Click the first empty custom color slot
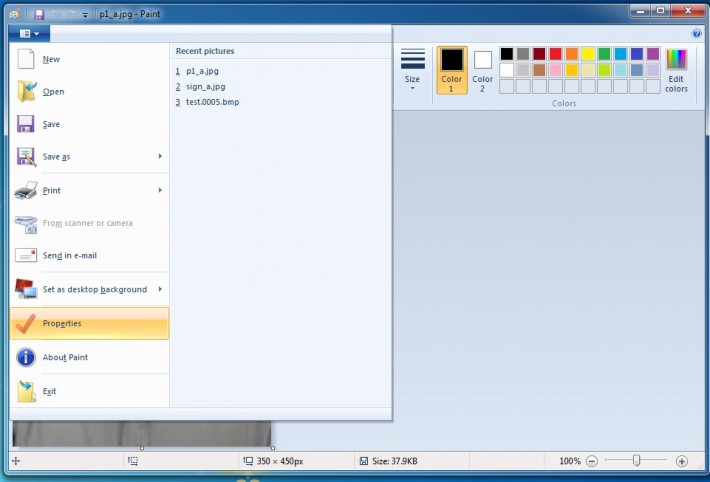The image size is (710, 482). click(507, 87)
